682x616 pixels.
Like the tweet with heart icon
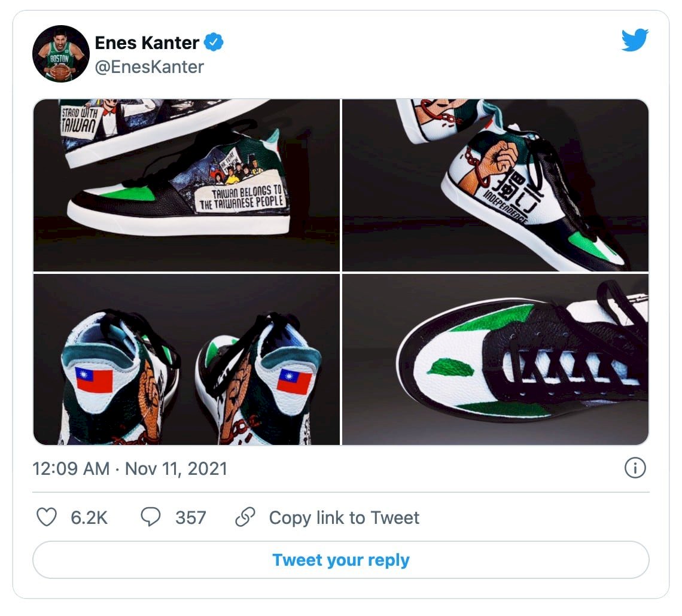click(47, 517)
